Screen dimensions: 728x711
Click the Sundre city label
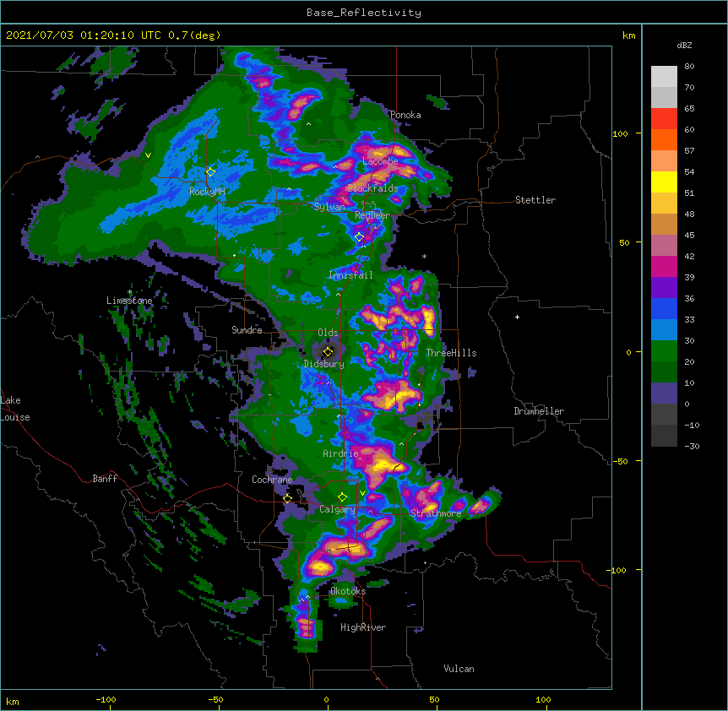click(x=247, y=330)
